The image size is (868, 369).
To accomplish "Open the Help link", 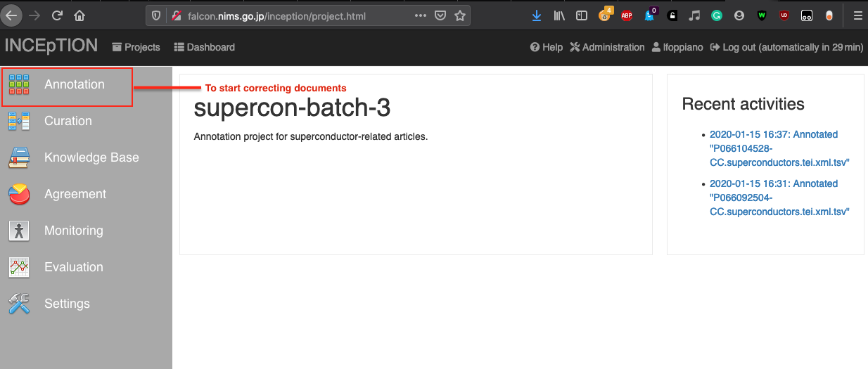I will click(x=547, y=47).
